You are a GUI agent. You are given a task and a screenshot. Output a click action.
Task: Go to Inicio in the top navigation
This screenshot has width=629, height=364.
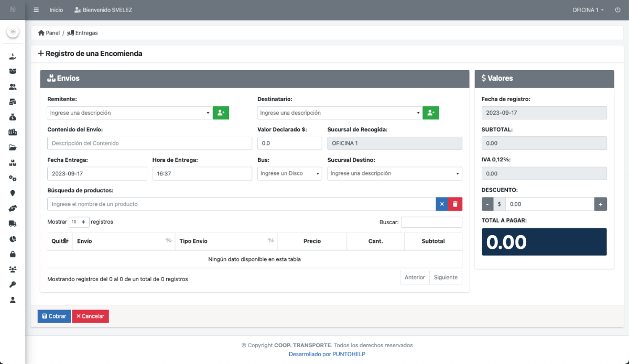pos(56,10)
